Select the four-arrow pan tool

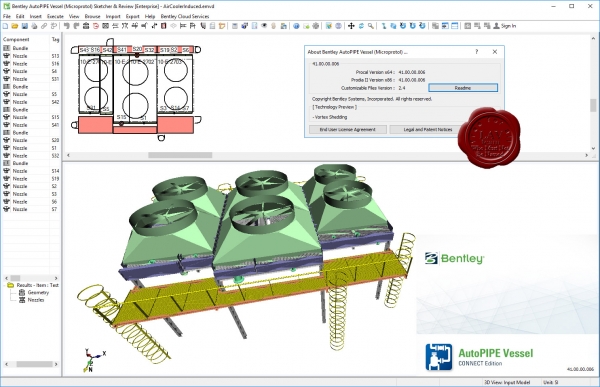351,26
